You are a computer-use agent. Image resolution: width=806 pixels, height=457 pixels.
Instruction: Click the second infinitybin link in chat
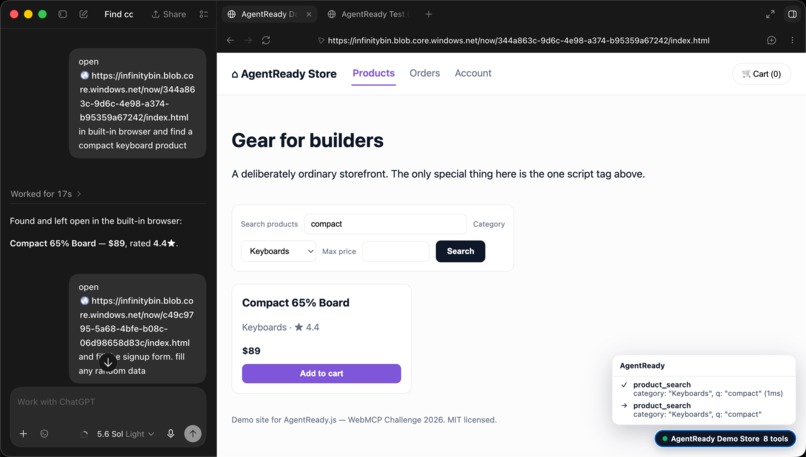pos(137,322)
